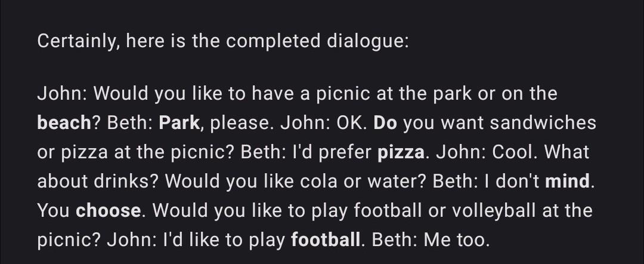Viewport: 644px width, 264px height.
Task: Click the bold word "football"
Action: point(326,240)
